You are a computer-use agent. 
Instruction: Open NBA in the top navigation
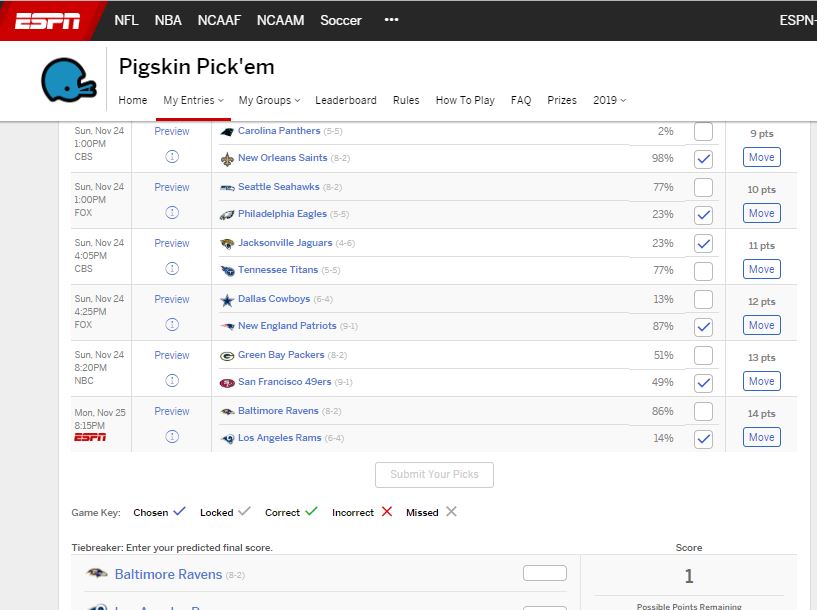pos(168,20)
